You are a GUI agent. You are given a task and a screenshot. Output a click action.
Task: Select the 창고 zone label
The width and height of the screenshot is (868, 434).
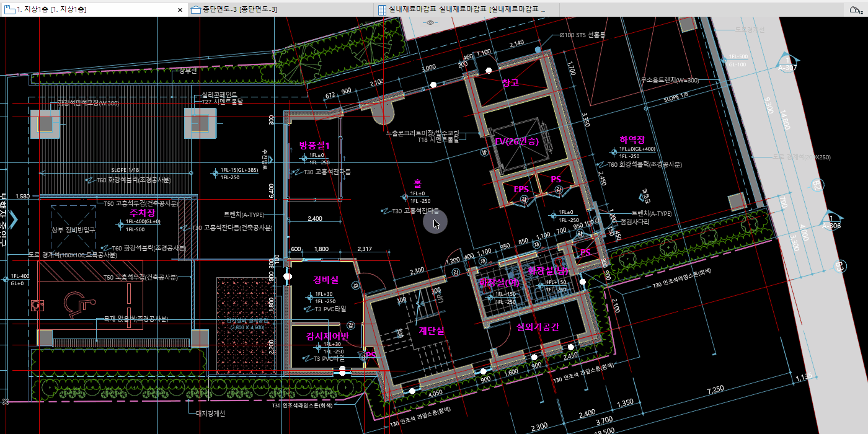tap(510, 82)
